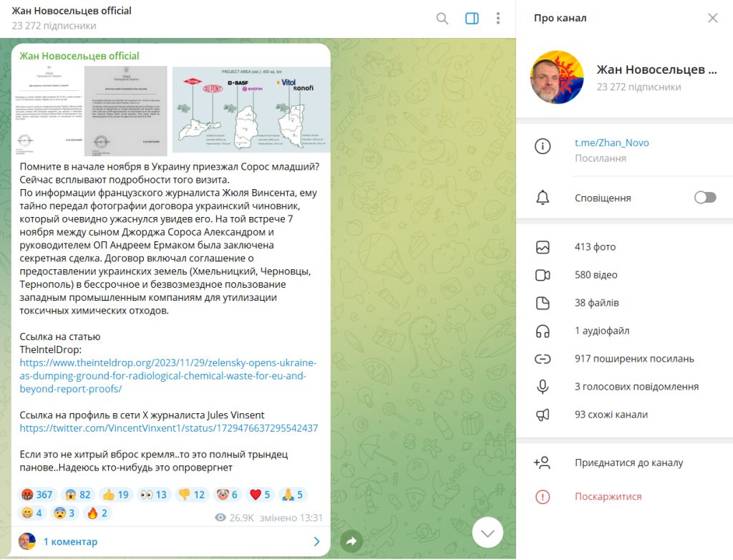Toggle the side panel layout icon
This screenshot has height=560, width=733.
[x=472, y=19]
